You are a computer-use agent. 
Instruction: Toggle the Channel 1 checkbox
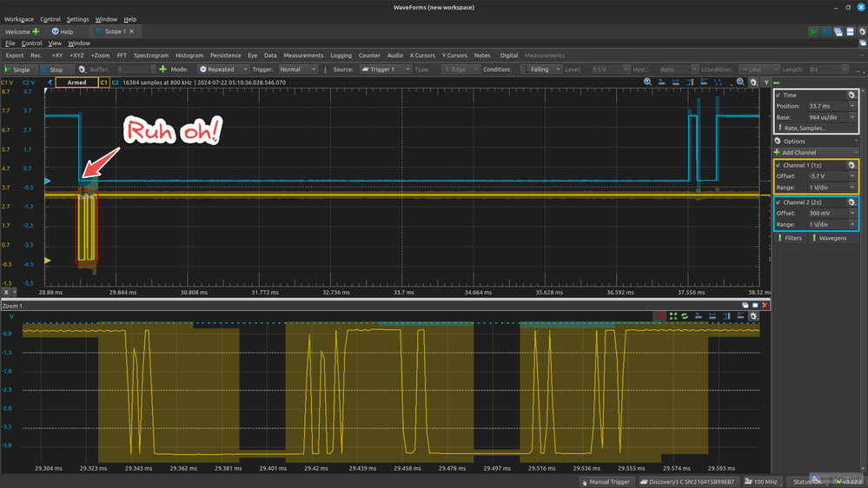[779, 165]
